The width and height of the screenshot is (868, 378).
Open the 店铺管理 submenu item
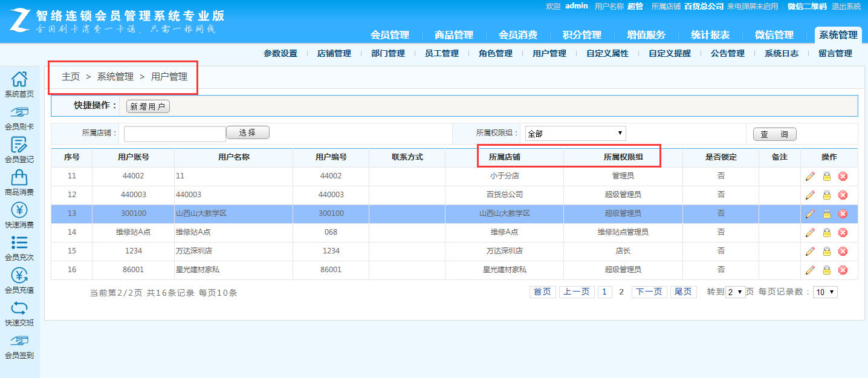[x=334, y=53]
